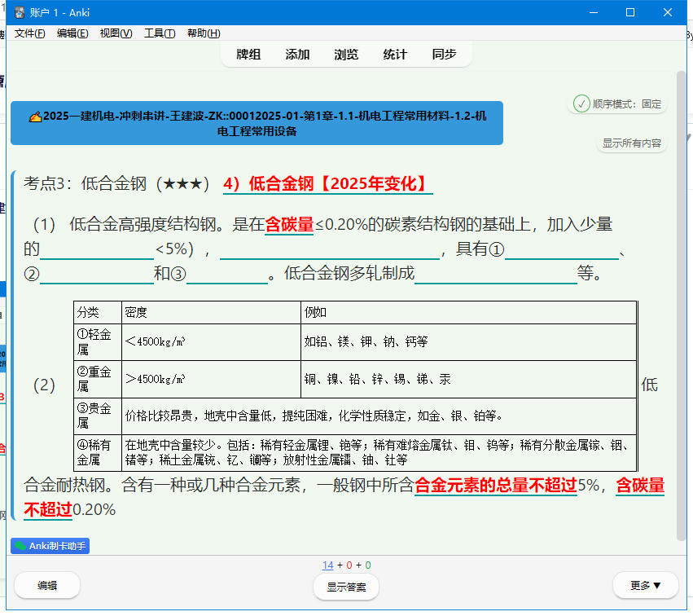The width and height of the screenshot is (693, 616).
Task: Go to the 牌组 deck list
Action: pyautogui.click(x=248, y=55)
